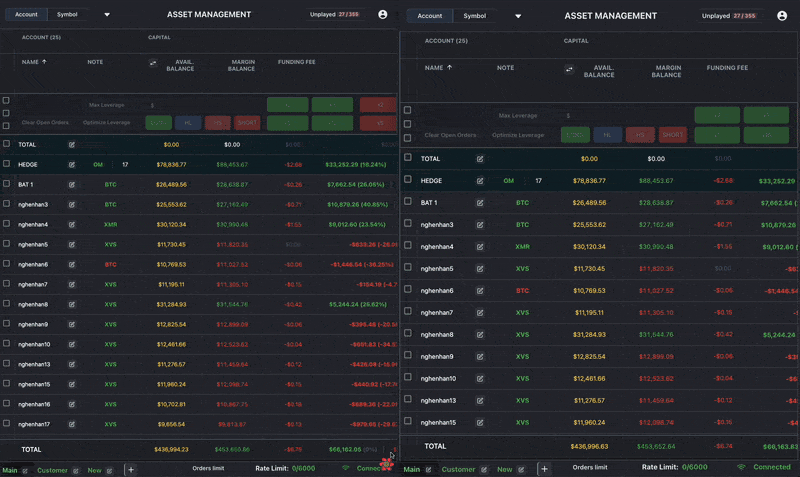Edit the BAT 1 row in right panel
The height and width of the screenshot is (477, 800).
tap(480, 203)
